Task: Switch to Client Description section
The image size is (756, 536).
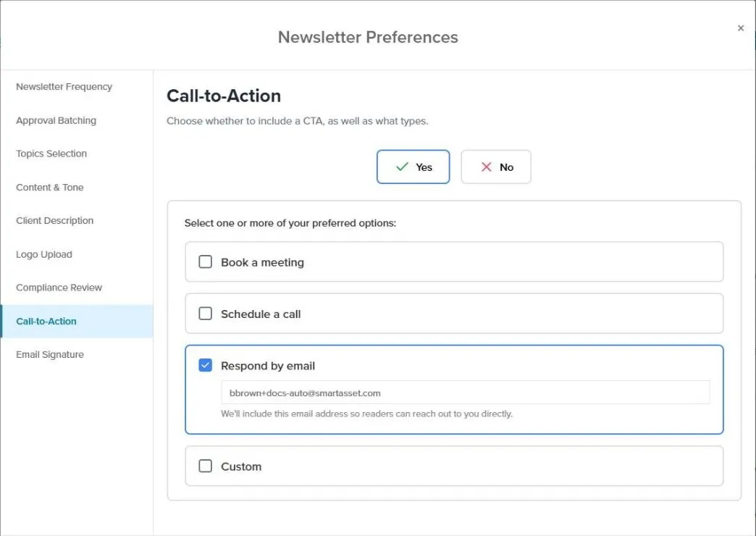Action: coord(55,220)
